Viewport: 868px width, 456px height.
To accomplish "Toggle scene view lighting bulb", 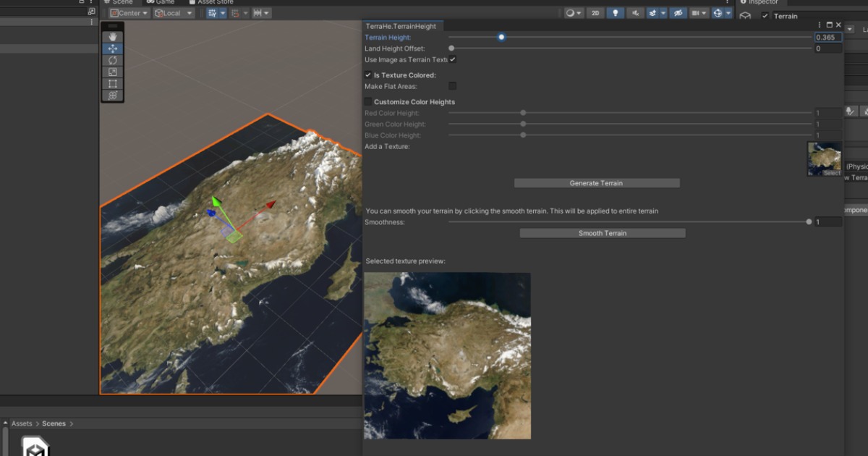I will (616, 12).
